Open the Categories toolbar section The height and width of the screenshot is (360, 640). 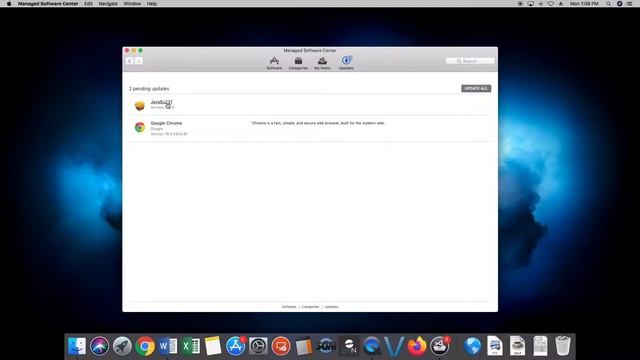(298, 63)
